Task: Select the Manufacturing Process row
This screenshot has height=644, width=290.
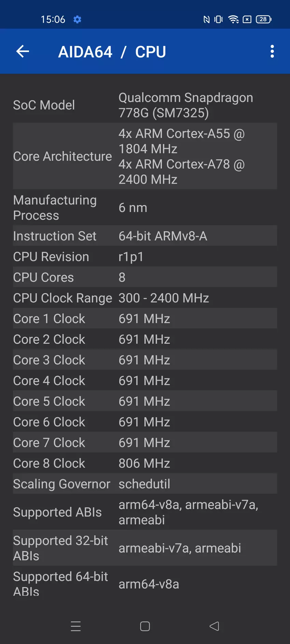Action: [145, 208]
